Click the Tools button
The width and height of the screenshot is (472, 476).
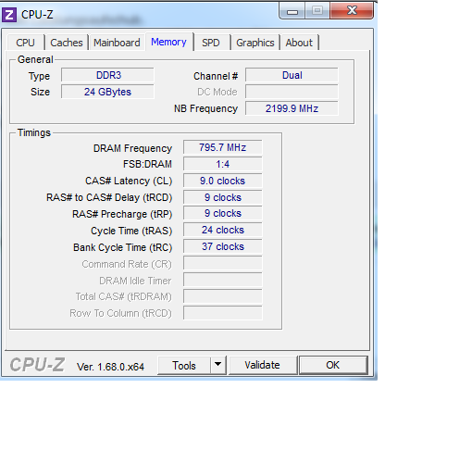tap(184, 365)
